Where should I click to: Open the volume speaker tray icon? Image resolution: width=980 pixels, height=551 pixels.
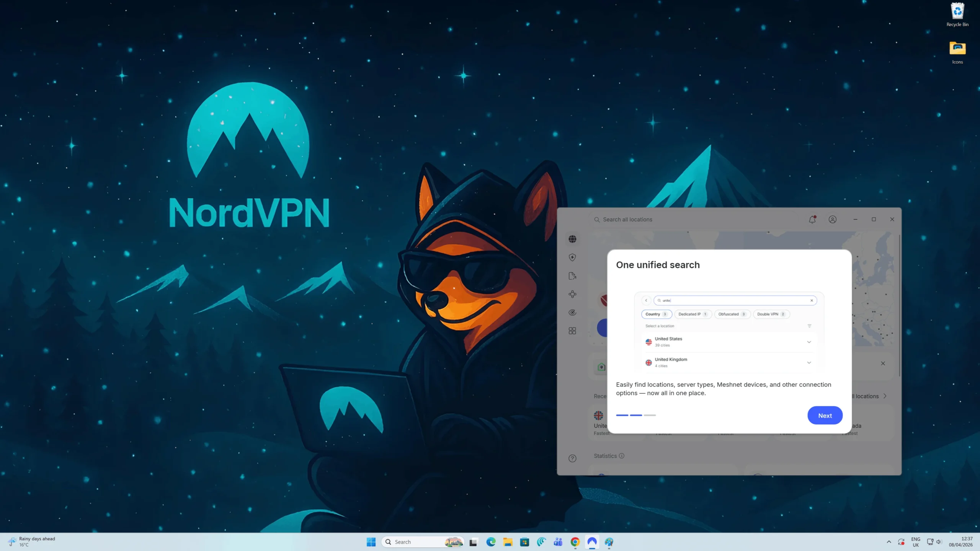(x=939, y=542)
